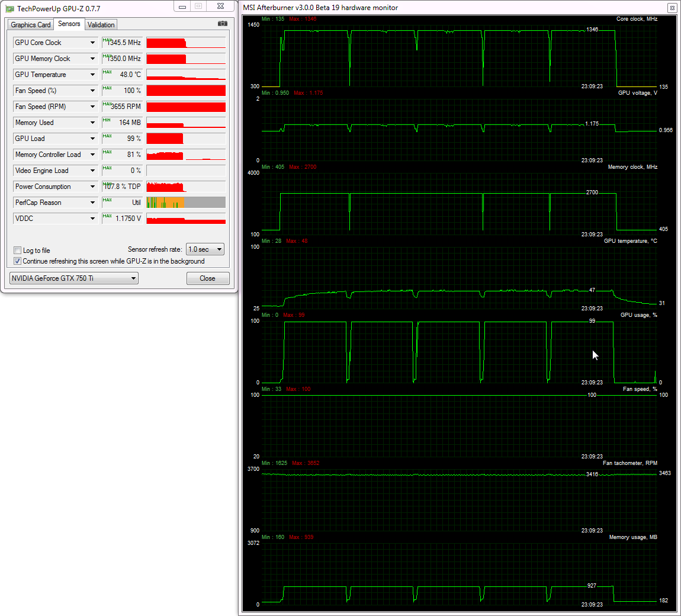Click the Memory clock, MHz graph in Afterburner
Image resolution: width=681 pixels, height=616 pixels.
click(x=459, y=204)
